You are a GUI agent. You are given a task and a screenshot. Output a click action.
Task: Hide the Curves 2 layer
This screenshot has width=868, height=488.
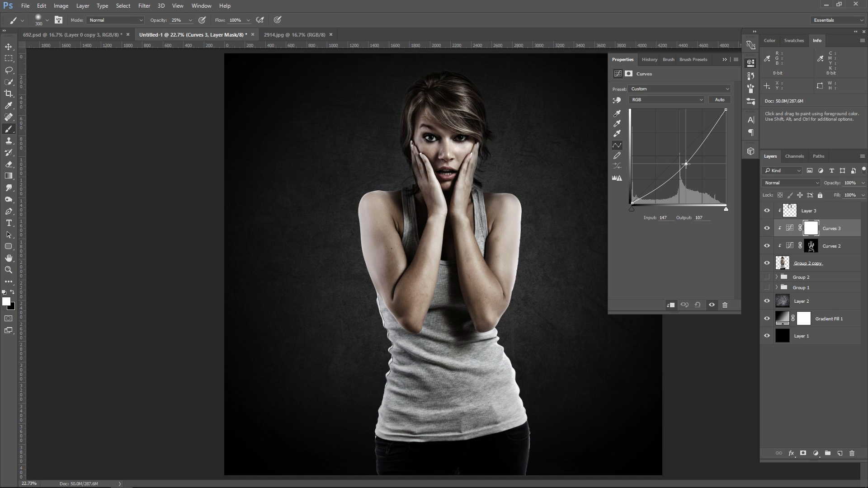pos(767,246)
